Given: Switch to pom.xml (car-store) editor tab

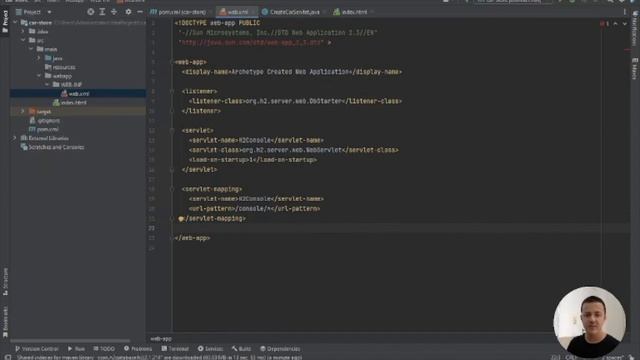Looking at the screenshot, I should pos(182,12).
